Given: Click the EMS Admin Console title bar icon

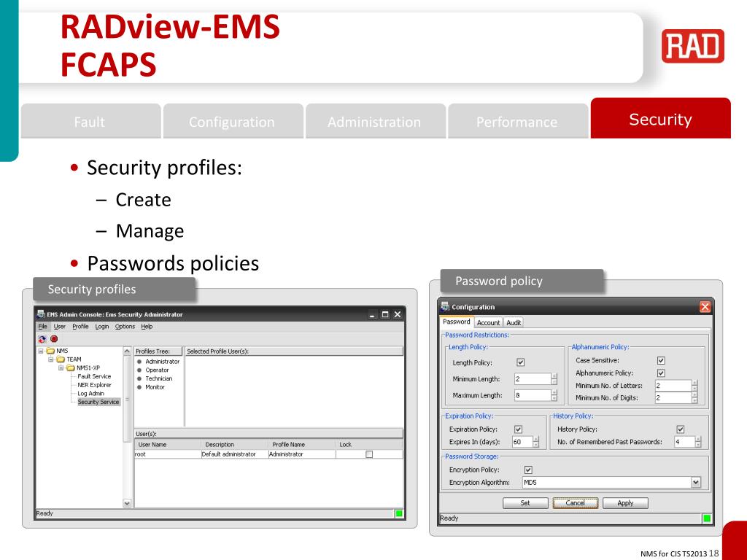Looking at the screenshot, I should point(41,314).
